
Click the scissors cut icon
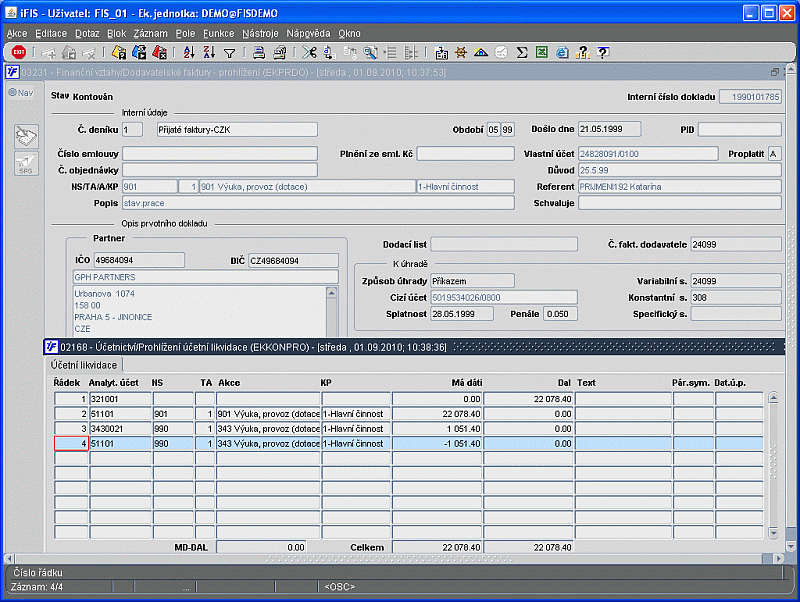click(308, 52)
